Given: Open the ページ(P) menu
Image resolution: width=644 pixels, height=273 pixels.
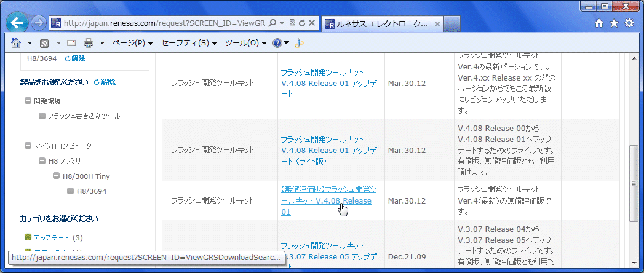Looking at the screenshot, I should [132, 43].
